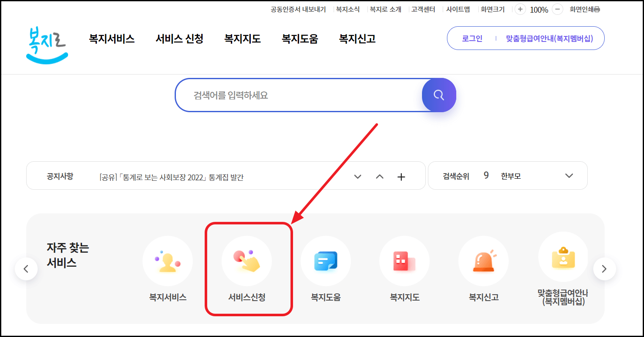This screenshot has width=644, height=337.
Task: Expand the 공지사항 notice dropdown arrow
Action: pyautogui.click(x=358, y=177)
